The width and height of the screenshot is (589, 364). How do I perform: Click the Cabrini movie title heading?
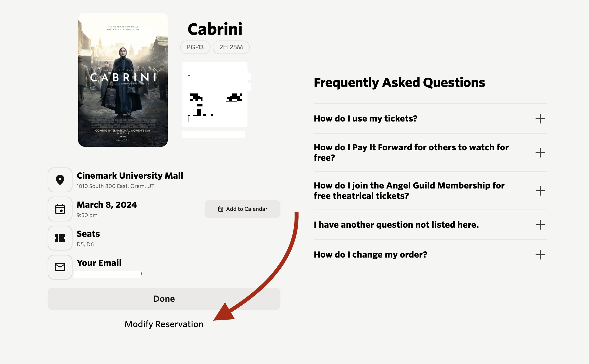click(215, 29)
